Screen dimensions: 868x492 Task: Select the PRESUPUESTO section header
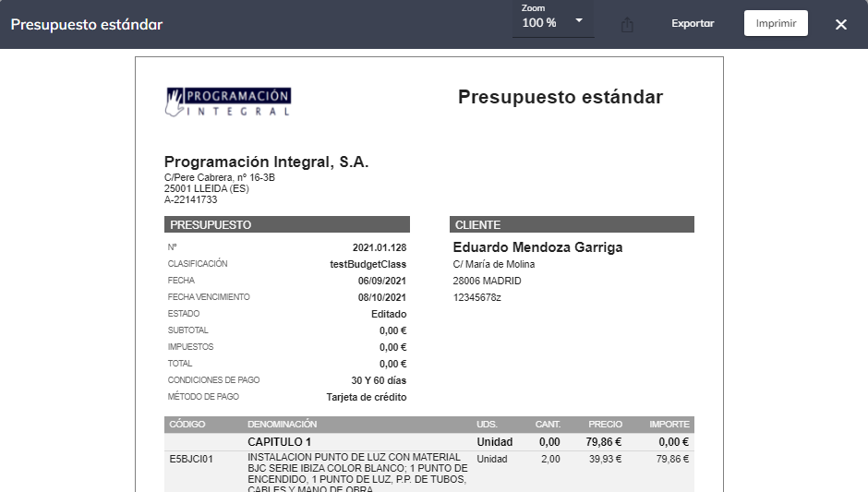286,224
